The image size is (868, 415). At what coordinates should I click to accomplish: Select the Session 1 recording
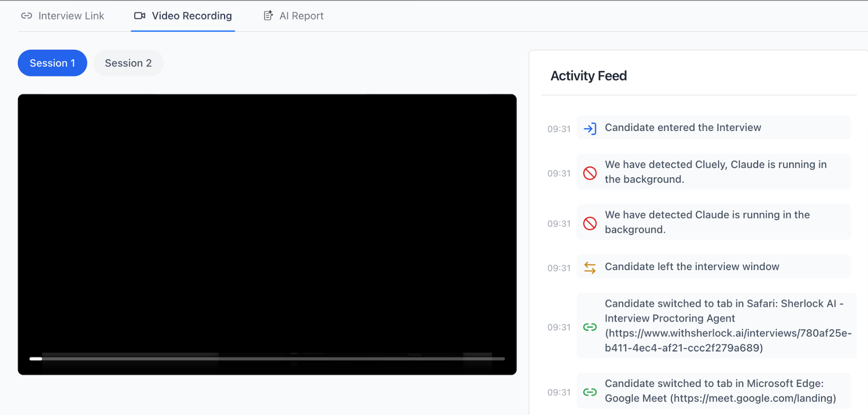pos(52,63)
